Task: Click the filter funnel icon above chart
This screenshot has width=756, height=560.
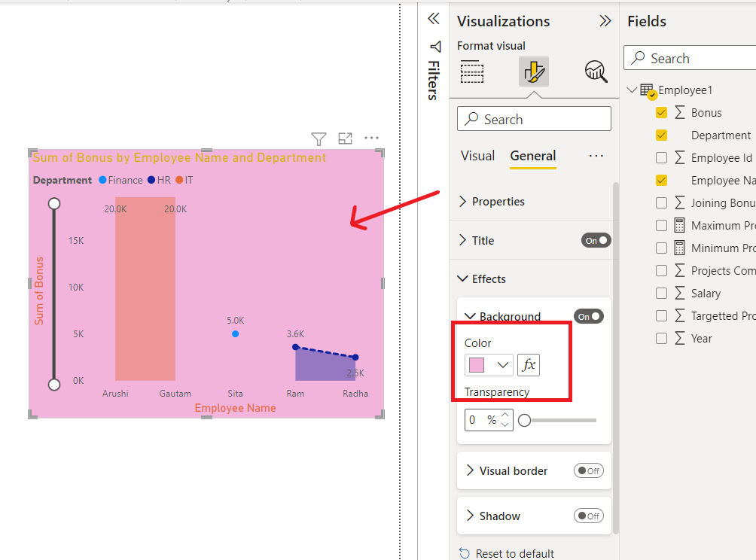Action: (x=319, y=138)
